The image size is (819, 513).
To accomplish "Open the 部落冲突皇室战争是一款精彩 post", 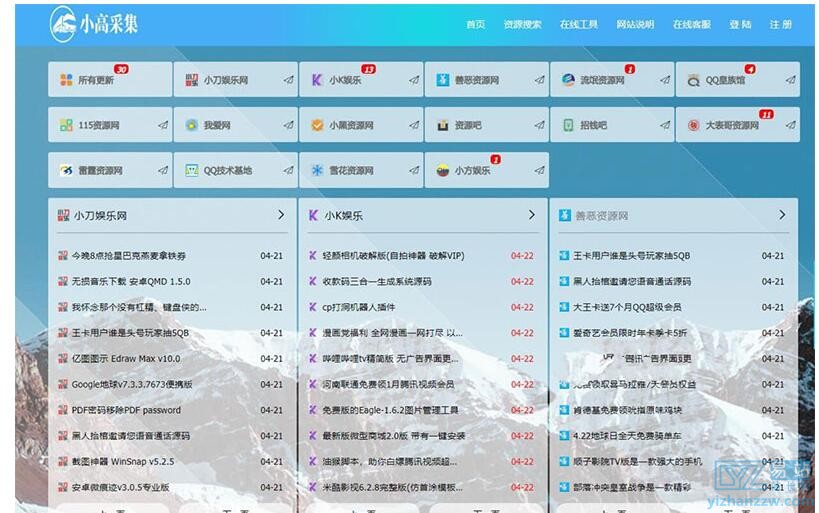I will point(632,487).
